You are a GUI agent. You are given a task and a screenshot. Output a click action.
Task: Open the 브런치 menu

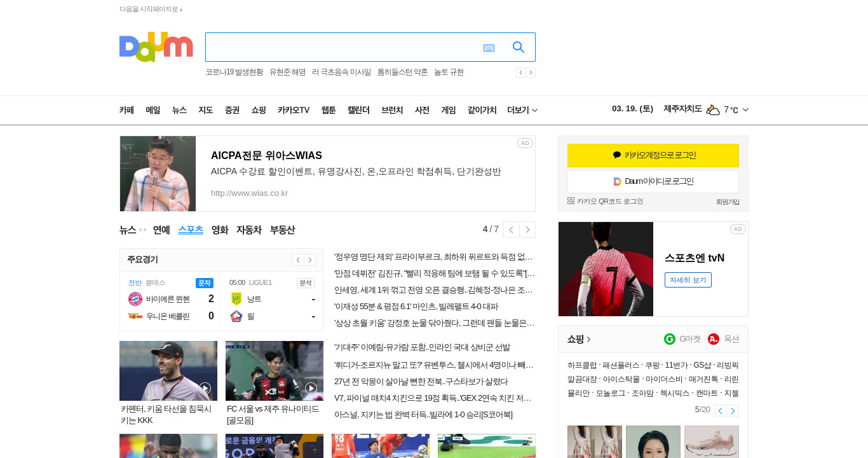(x=392, y=110)
